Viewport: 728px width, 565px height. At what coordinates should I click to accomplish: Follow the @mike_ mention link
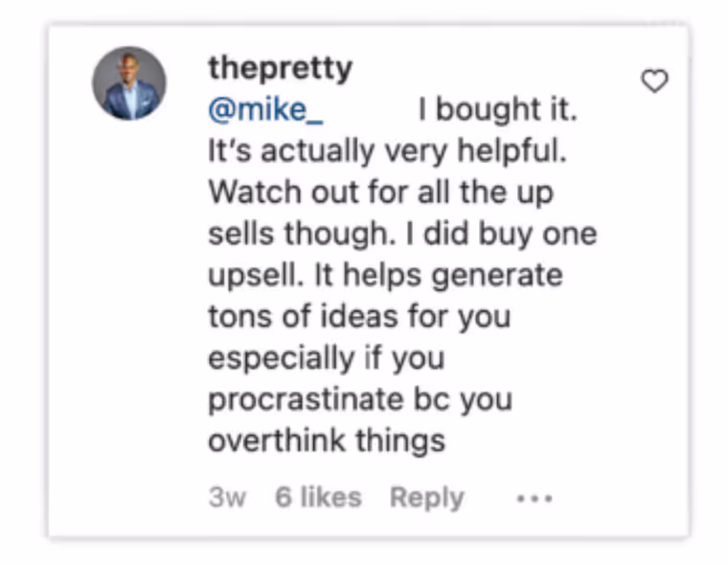[x=265, y=110]
